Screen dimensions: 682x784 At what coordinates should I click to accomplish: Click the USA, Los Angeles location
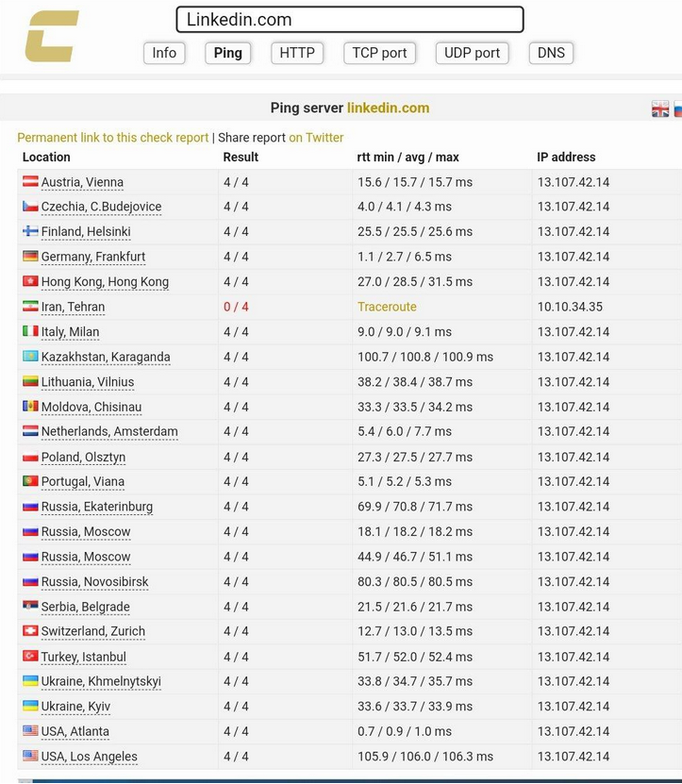coord(89,757)
